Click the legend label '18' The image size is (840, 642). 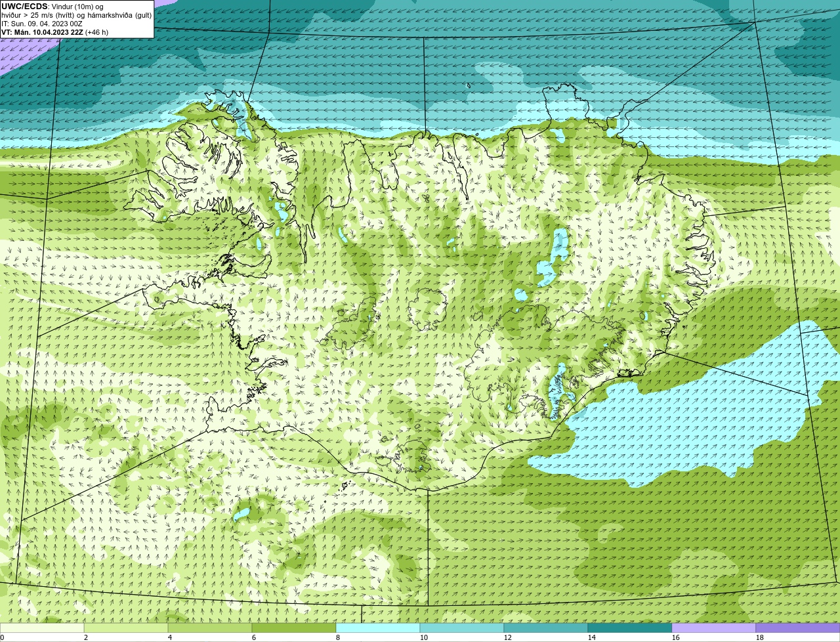tap(760, 637)
